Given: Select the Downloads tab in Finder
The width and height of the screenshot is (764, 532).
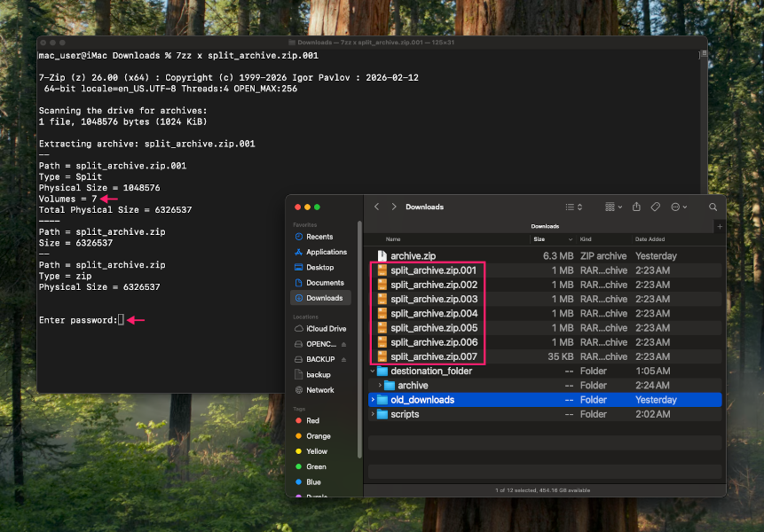Looking at the screenshot, I should pyautogui.click(x=545, y=226).
